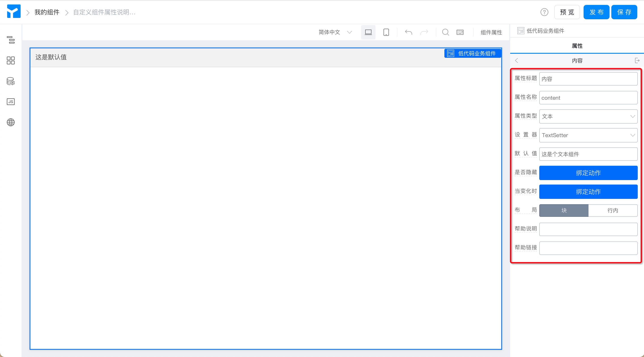This screenshot has width=644, height=357.
Task: Open the data source settings icon
Action: click(x=11, y=81)
